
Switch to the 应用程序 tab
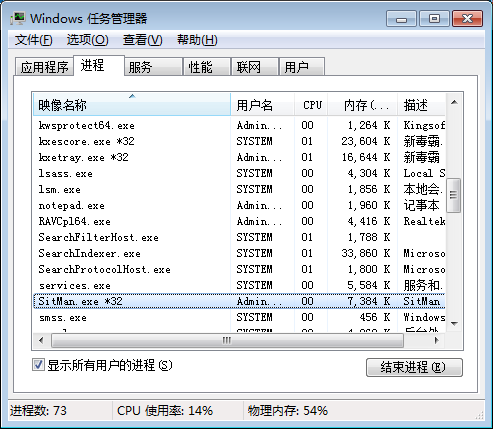click(44, 67)
